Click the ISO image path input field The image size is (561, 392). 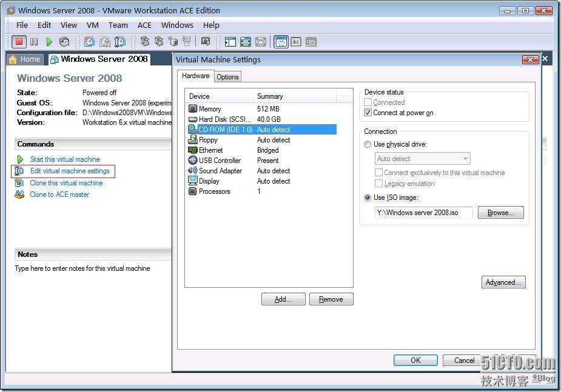(x=423, y=212)
